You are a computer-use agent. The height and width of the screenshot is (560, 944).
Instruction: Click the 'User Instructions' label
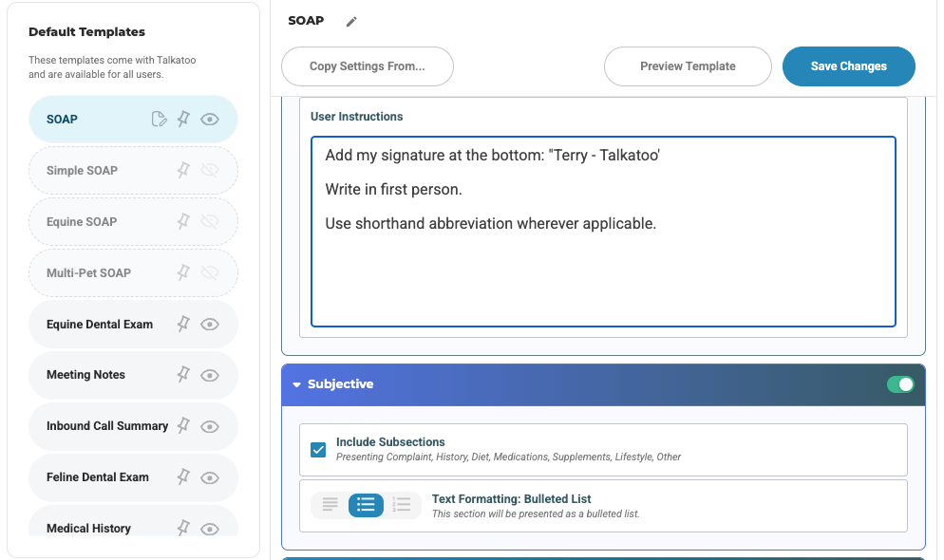point(356,116)
